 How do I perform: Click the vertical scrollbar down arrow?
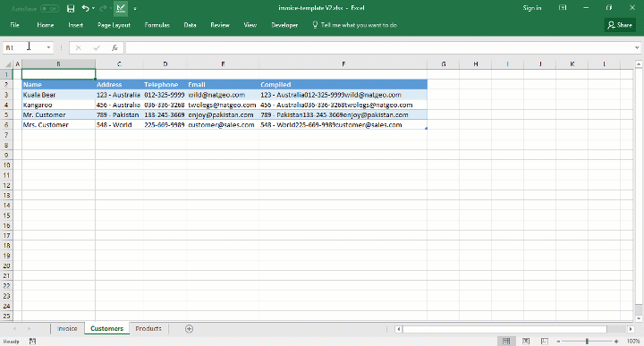(639, 318)
